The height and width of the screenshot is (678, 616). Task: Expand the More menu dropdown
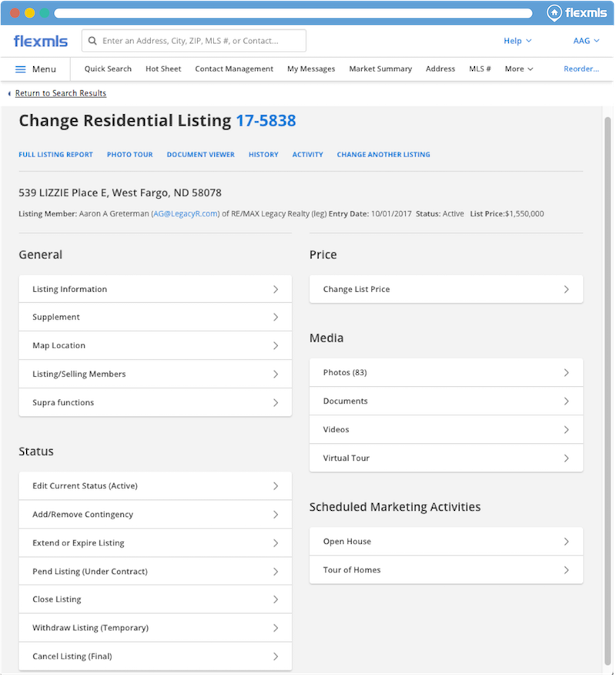[519, 69]
